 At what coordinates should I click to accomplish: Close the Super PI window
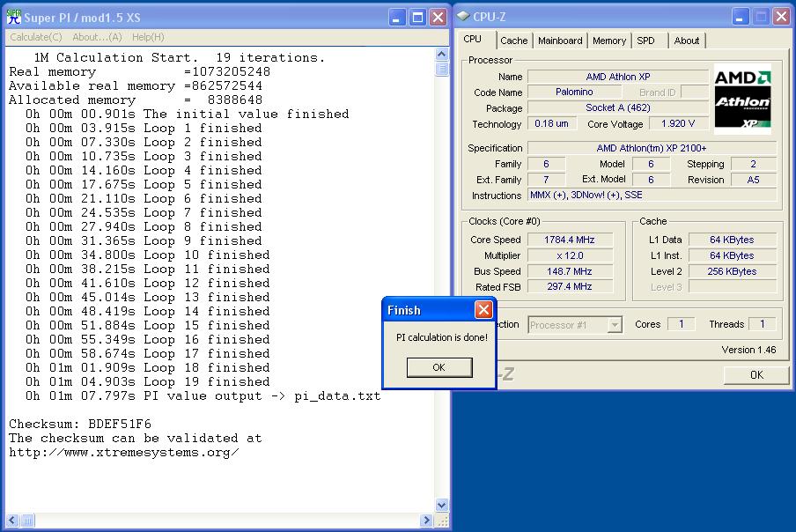[438, 18]
